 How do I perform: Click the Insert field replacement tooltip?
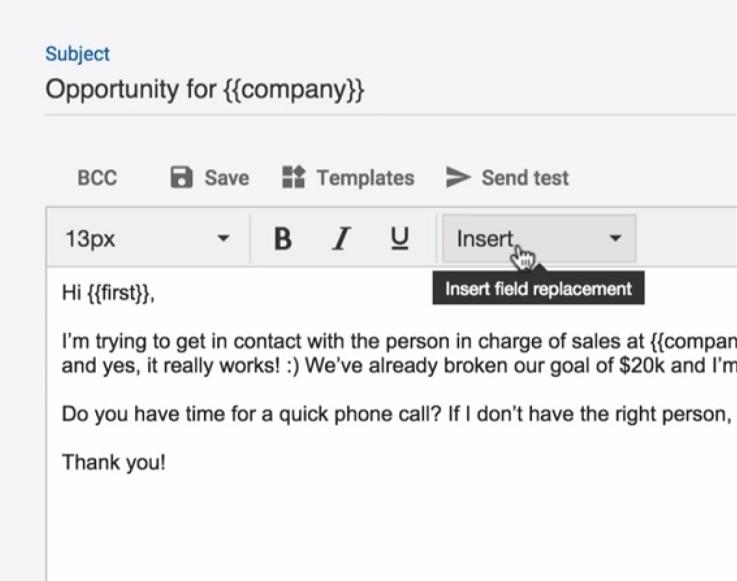point(538,288)
